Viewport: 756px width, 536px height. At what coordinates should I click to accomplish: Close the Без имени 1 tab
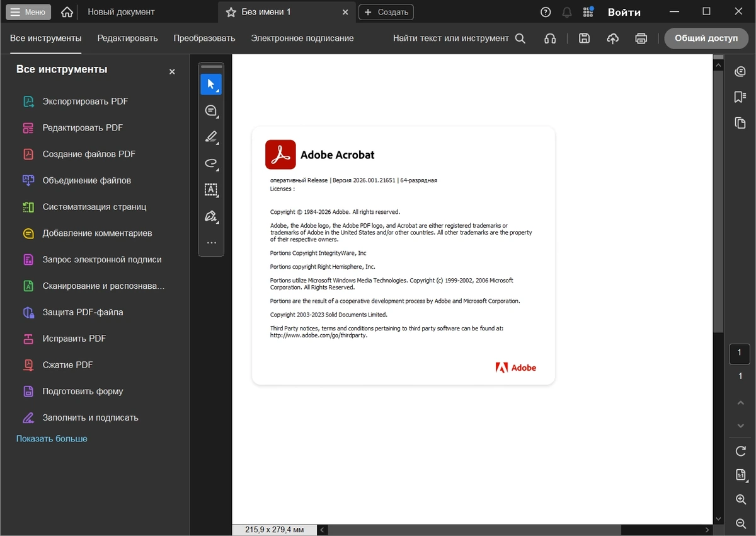pos(345,12)
